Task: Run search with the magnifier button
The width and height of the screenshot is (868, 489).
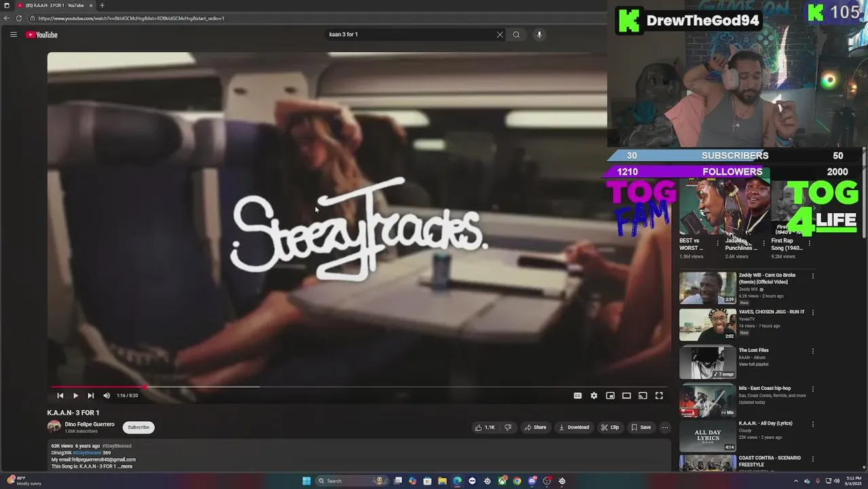Action: coord(516,35)
